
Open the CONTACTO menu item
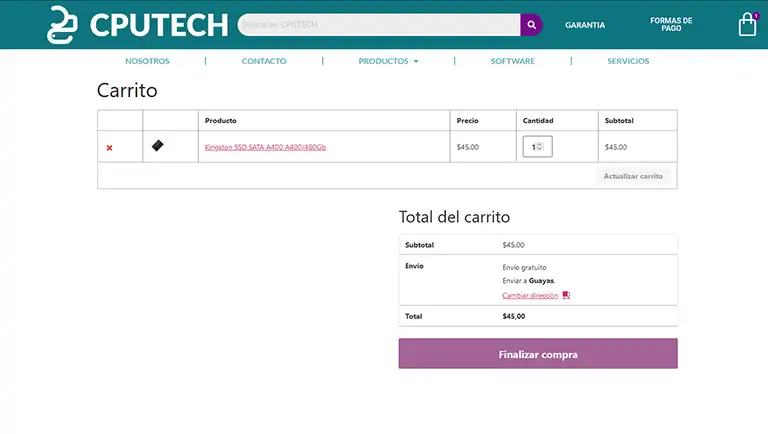[264, 61]
